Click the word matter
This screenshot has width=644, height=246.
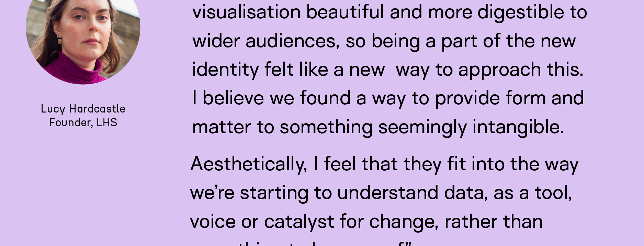click(x=222, y=127)
